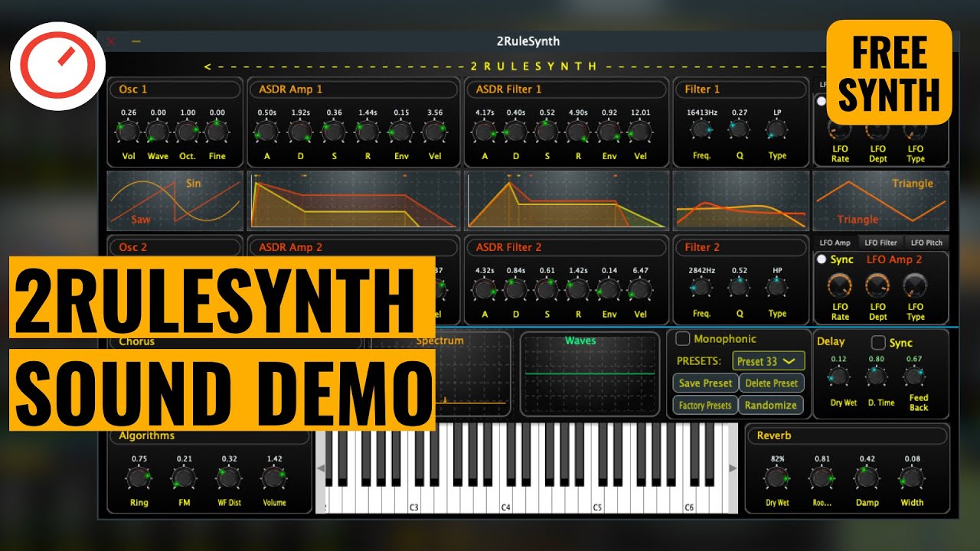Click the Osc 1 Fine knob
This screenshot has height=551, width=980.
pyautogui.click(x=217, y=132)
